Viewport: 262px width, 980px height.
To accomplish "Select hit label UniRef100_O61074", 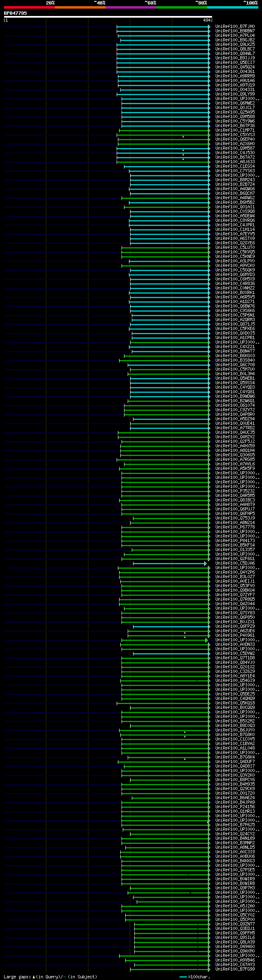I will click(235, 406).
